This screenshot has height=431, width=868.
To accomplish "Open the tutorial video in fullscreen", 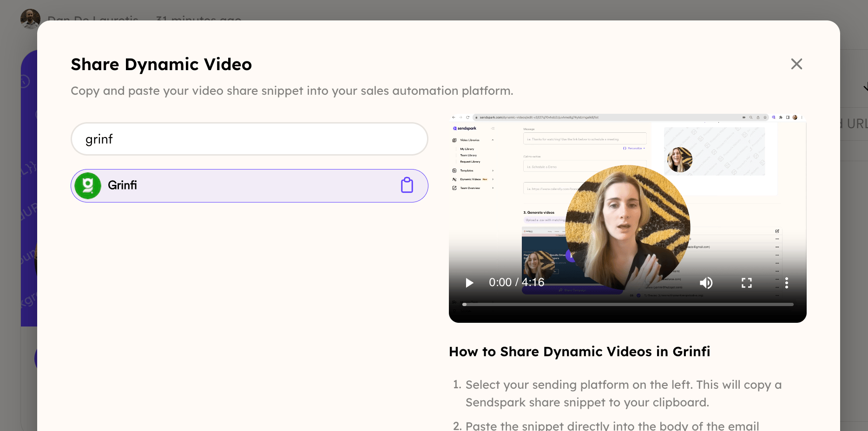I will [746, 283].
